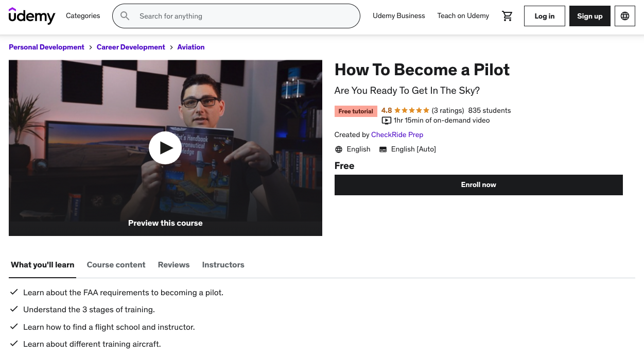Image resolution: width=644 pixels, height=355 pixels.
Task: Click 'Understand the 3 stages of training' item
Action: click(89, 310)
